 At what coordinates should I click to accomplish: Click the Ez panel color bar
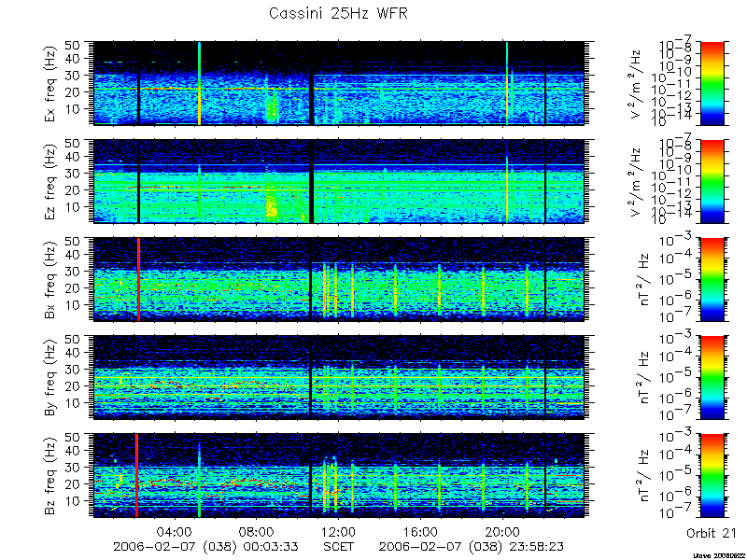click(712, 181)
